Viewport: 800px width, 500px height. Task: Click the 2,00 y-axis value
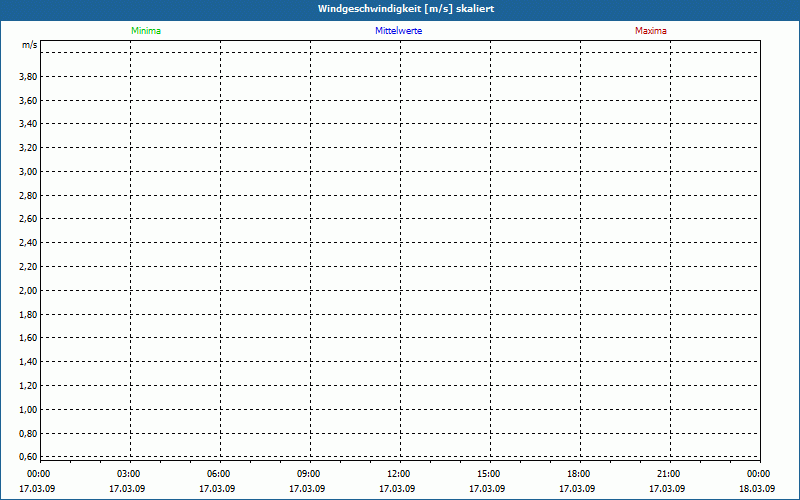click(29, 291)
